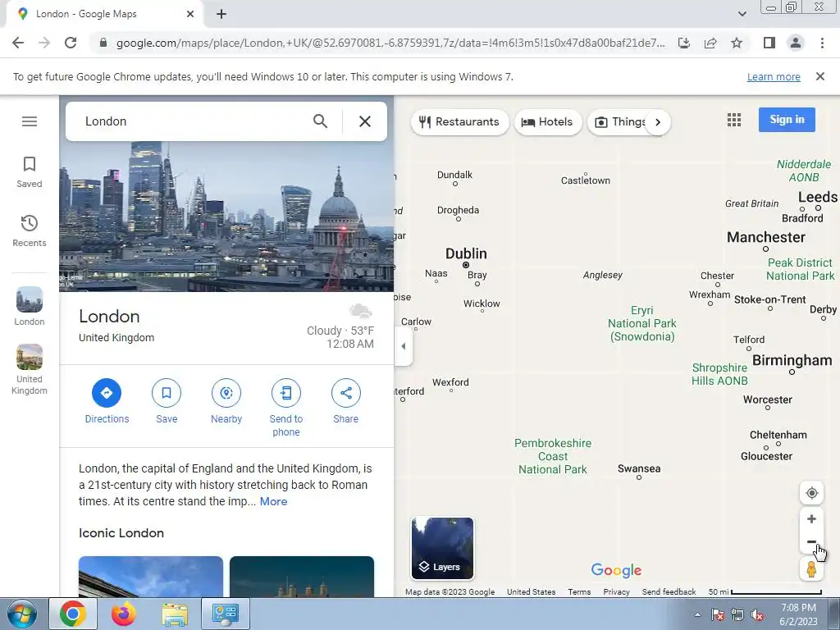Share this page from address bar
The image size is (840, 630).
tap(710, 43)
